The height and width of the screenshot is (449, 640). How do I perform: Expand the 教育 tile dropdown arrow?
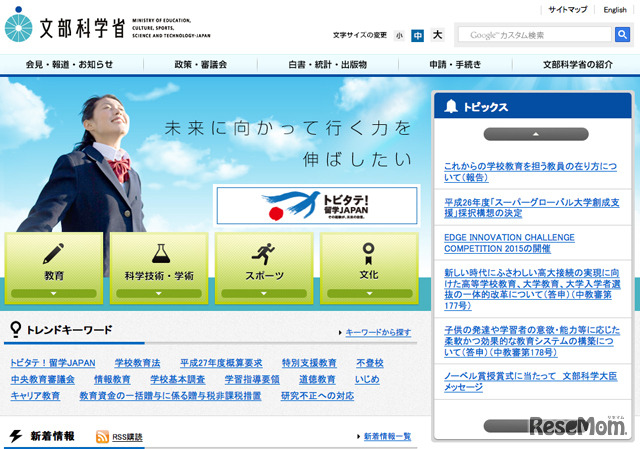(x=53, y=293)
